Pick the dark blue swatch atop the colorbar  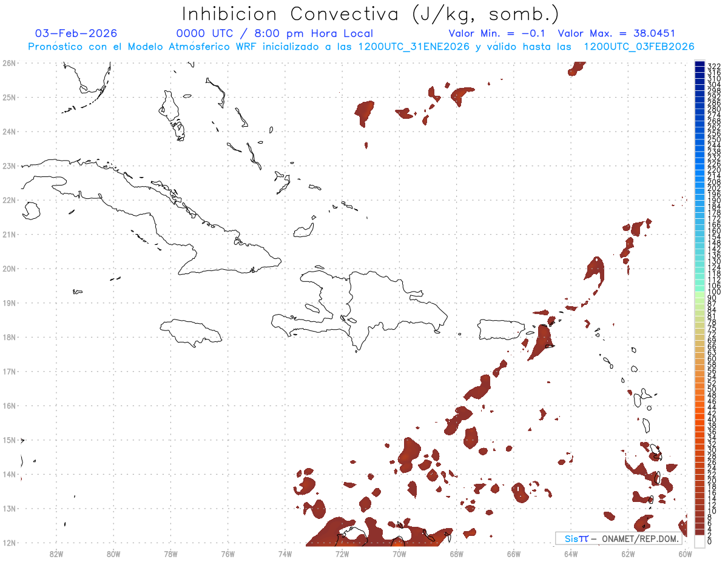point(699,64)
